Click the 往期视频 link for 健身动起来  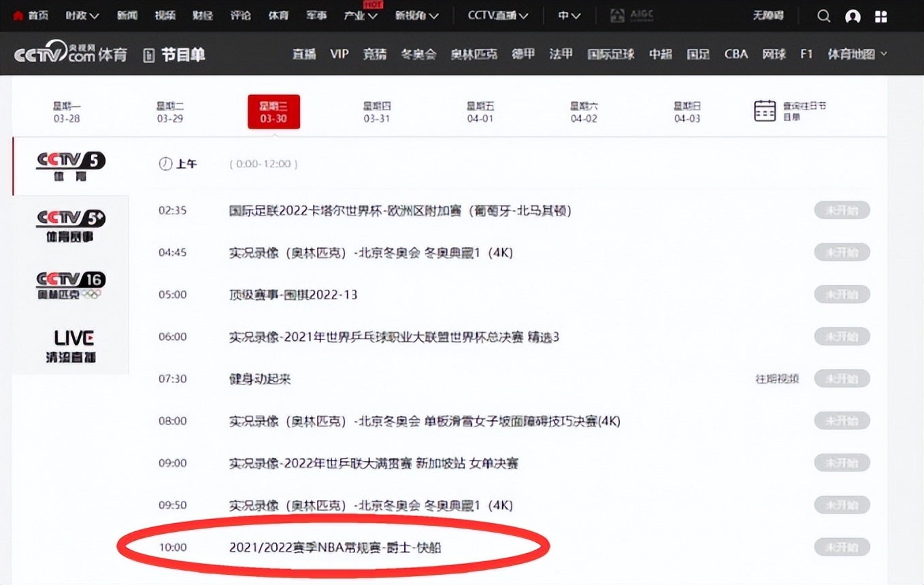[776, 379]
